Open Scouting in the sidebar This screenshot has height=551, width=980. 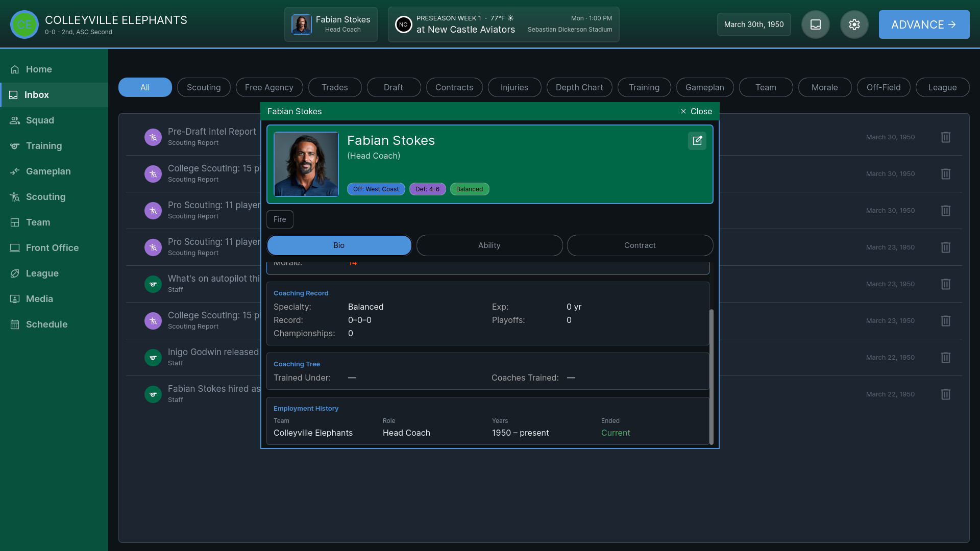click(54, 197)
